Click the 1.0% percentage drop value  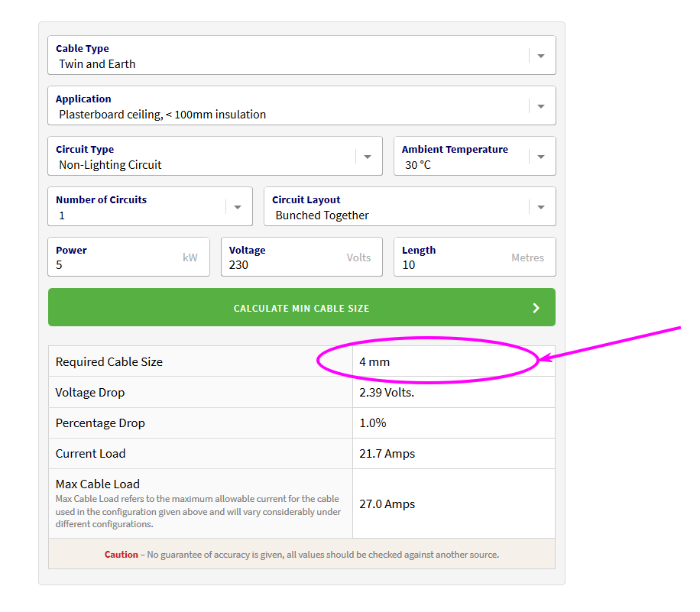[x=372, y=423]
